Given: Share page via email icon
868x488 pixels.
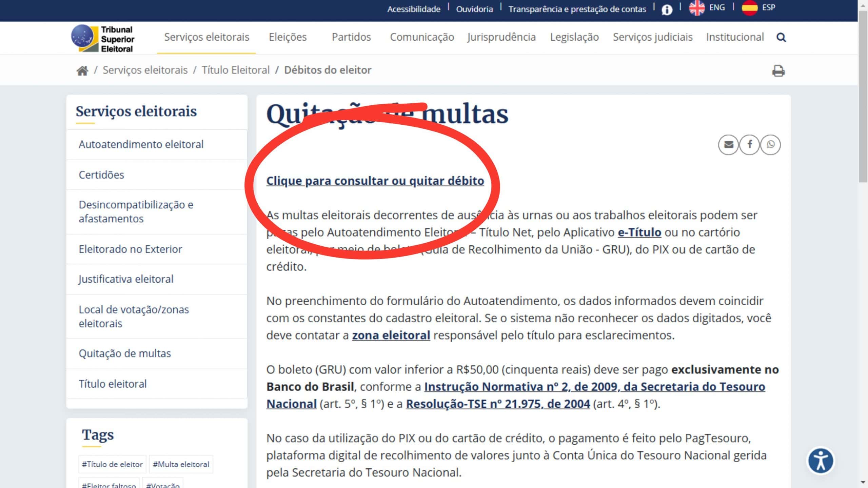Looking at the screenshot, I should 728,145.
